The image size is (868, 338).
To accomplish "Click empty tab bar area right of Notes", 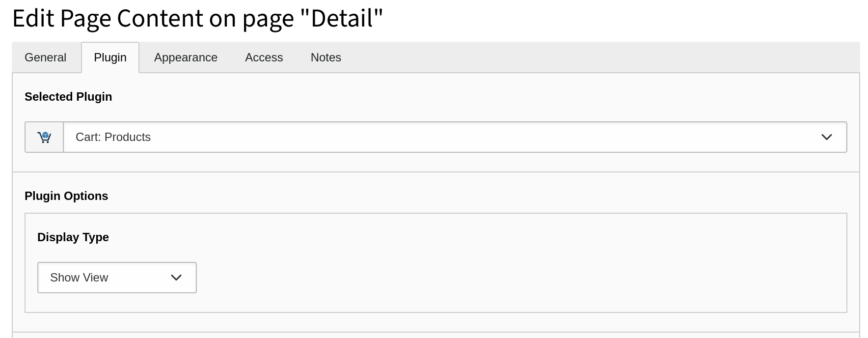I will (x=589, y=57).
